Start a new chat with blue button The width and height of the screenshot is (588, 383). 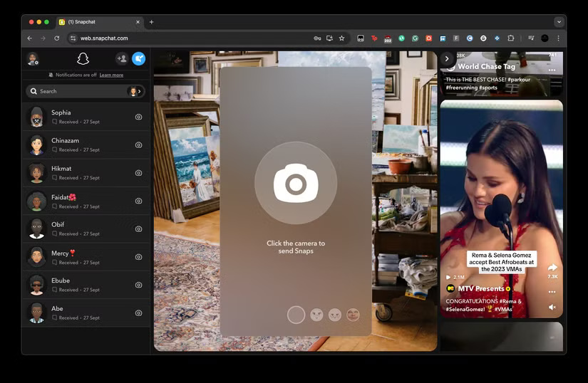point(138,59)
